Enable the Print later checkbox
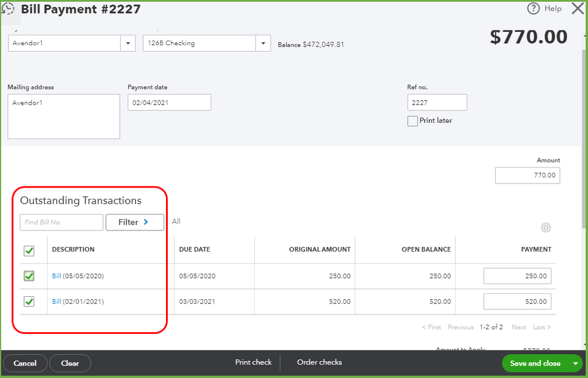588x378 pixels. tap(413, 121)
